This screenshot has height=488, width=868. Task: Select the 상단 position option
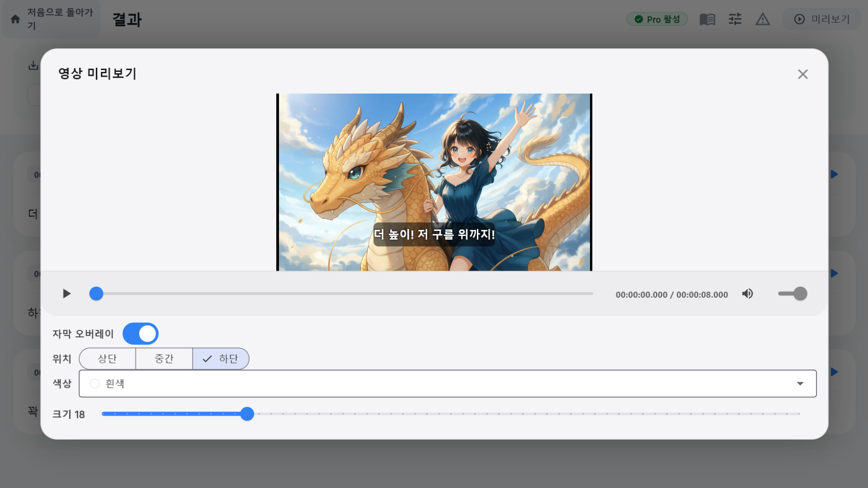108,359
